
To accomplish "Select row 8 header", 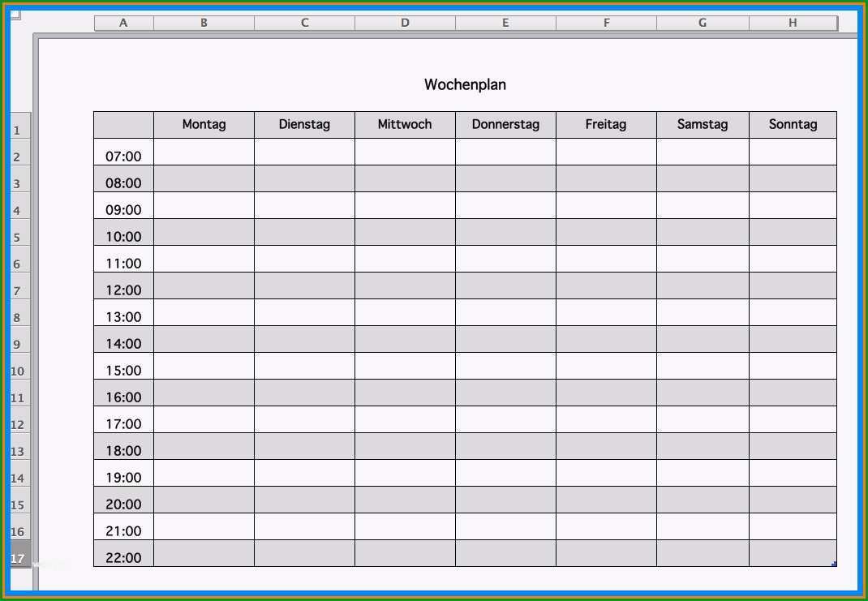I will pos(20,313).
